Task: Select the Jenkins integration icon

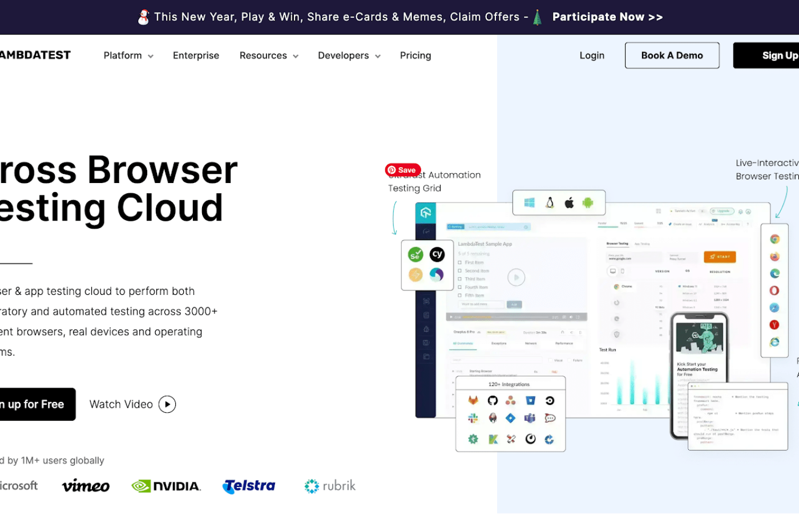Action: pos(493,418)
